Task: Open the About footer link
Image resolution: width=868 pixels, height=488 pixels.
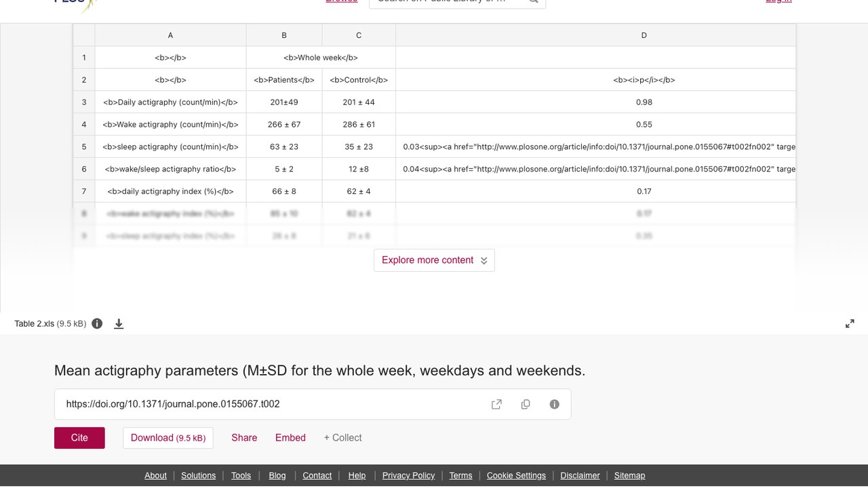Action: 155,475
